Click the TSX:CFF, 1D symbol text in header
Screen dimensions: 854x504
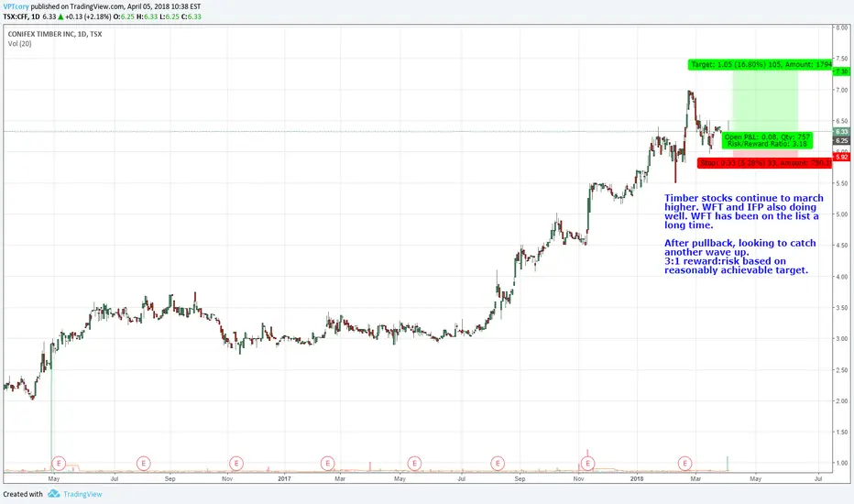pos(21,16)
